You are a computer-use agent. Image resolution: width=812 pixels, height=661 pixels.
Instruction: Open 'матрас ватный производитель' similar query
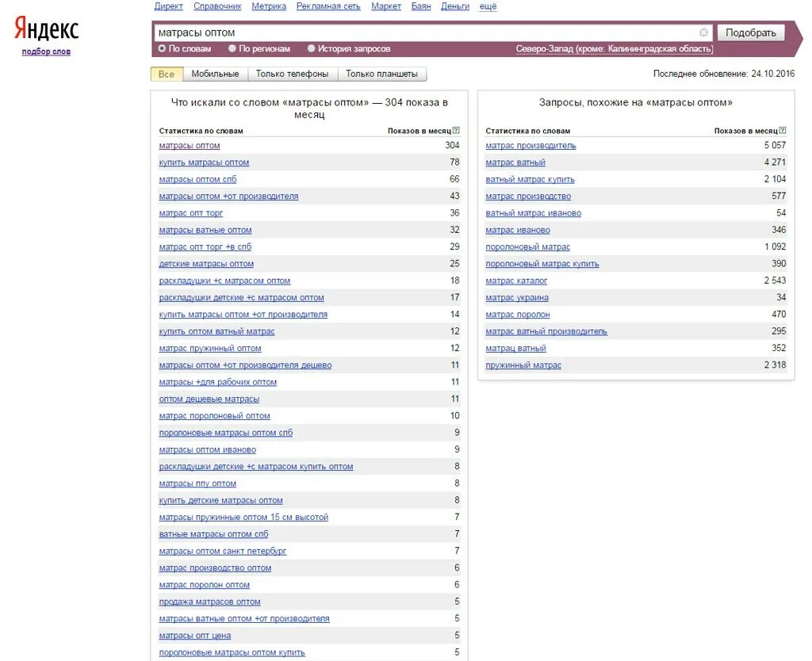(546, 331)
